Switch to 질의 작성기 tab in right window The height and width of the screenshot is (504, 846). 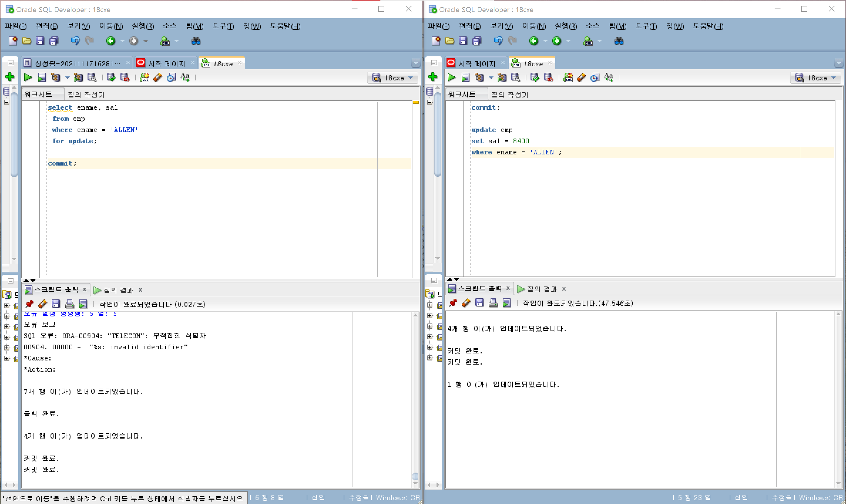(510, 95)
